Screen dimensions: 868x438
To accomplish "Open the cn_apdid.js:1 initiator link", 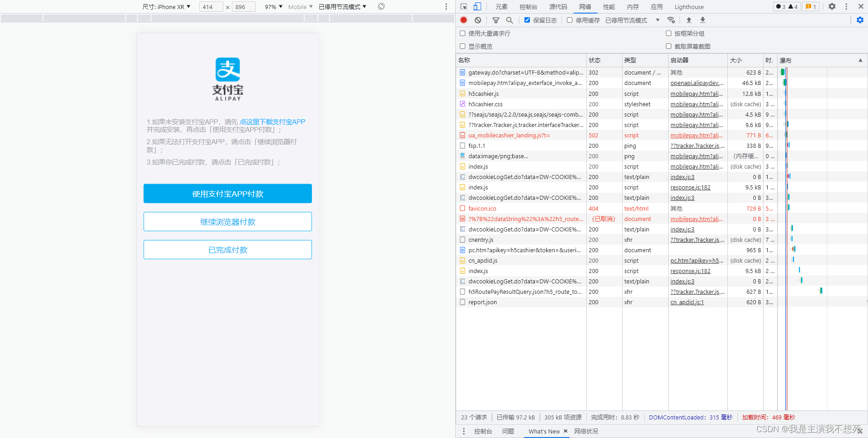I will [x=687, y=302].
